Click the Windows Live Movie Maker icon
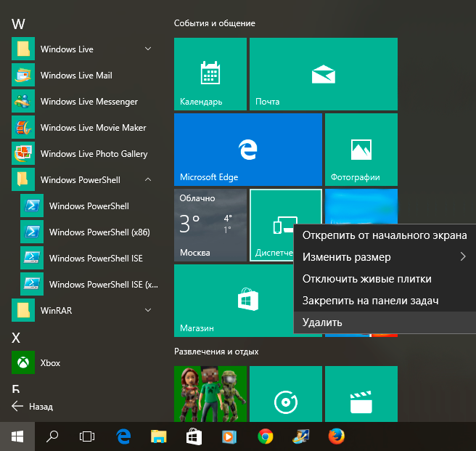Image resolution: width=476 pixels, height=451 pixels. pos(23,127)
